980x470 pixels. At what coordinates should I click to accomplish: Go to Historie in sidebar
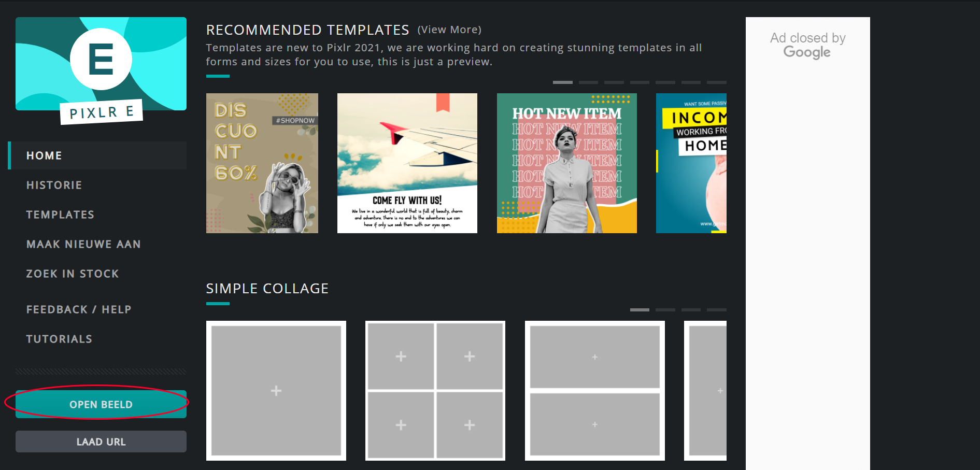click(x=54, y=185)
